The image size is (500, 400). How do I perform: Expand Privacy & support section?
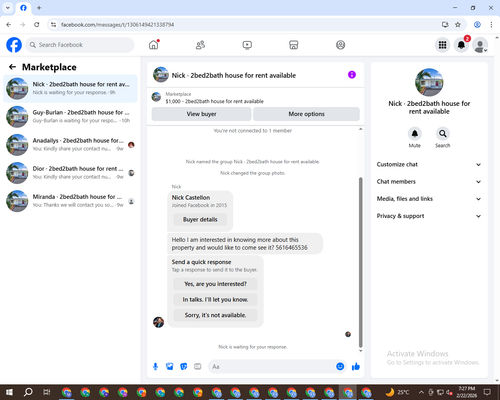429,216
